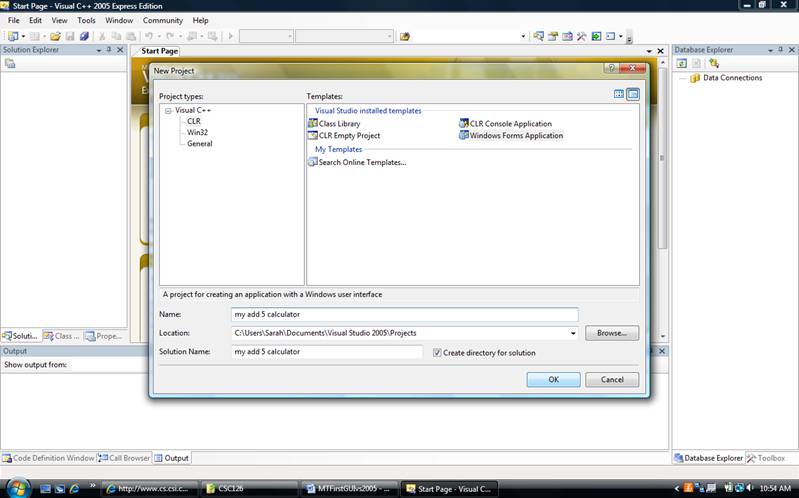Click the project Name text field
Viewport: 799px width, 498px height.
[x=403, y=314]
